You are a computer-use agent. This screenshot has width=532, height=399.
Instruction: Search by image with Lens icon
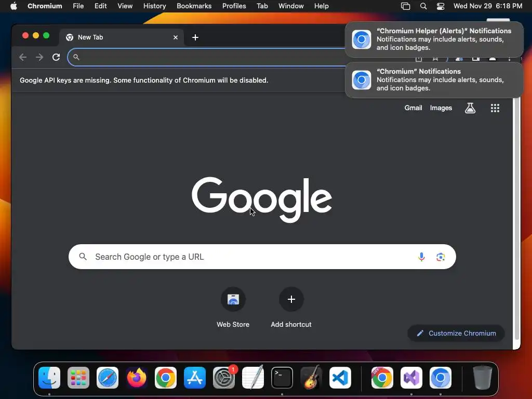441,257
